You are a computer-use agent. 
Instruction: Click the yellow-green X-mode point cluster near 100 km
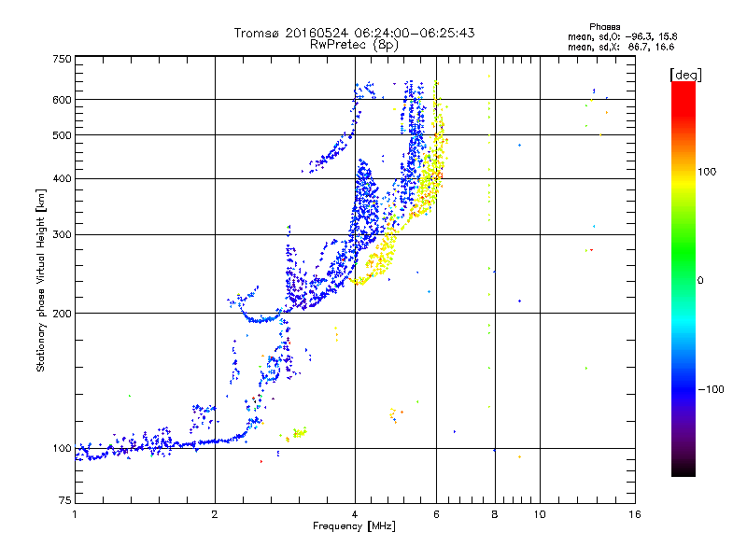(x=299, y=433)
